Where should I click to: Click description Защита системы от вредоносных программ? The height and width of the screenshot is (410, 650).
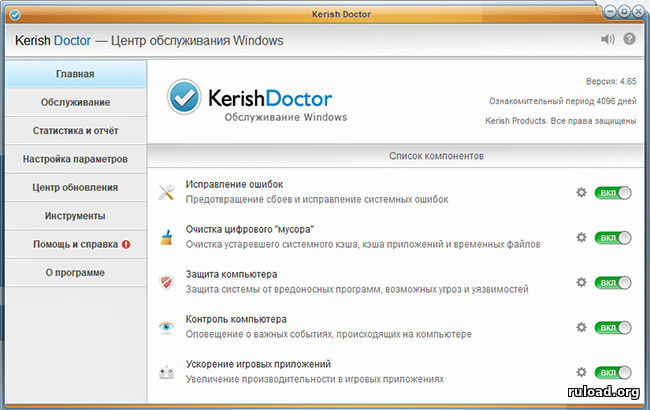[x=357, y=289]
